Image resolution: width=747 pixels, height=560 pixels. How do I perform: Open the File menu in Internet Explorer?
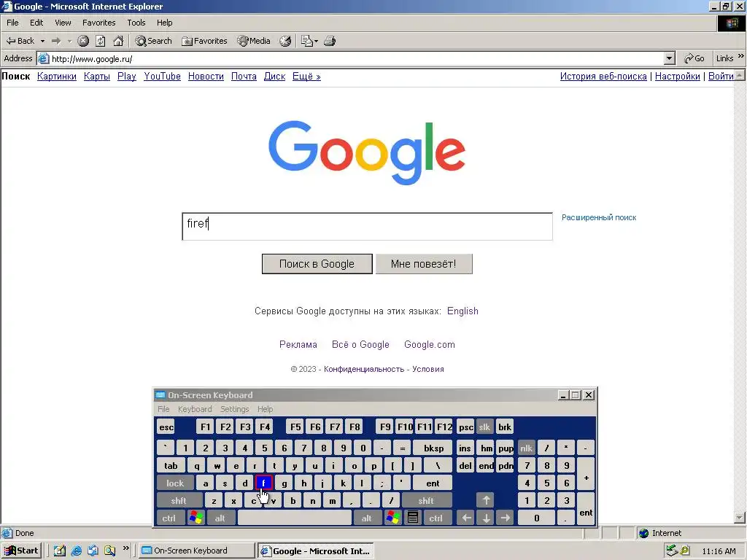point(12,23)
